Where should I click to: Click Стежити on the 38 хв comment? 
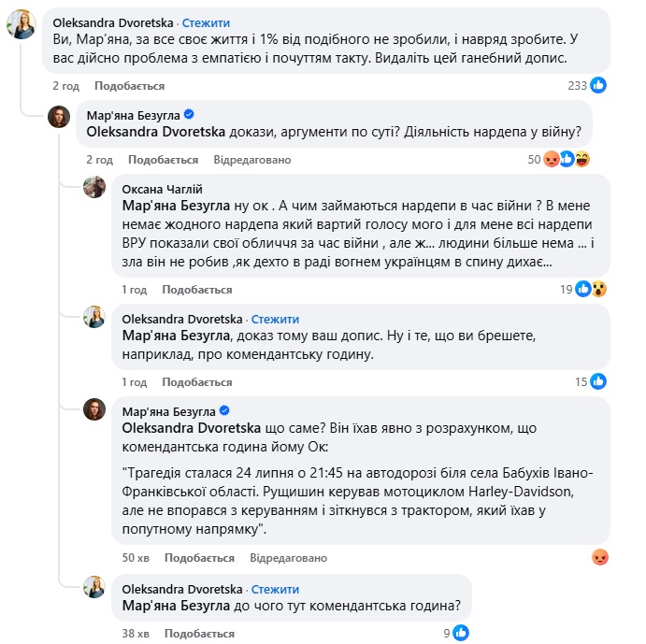[x=275, y=590]
